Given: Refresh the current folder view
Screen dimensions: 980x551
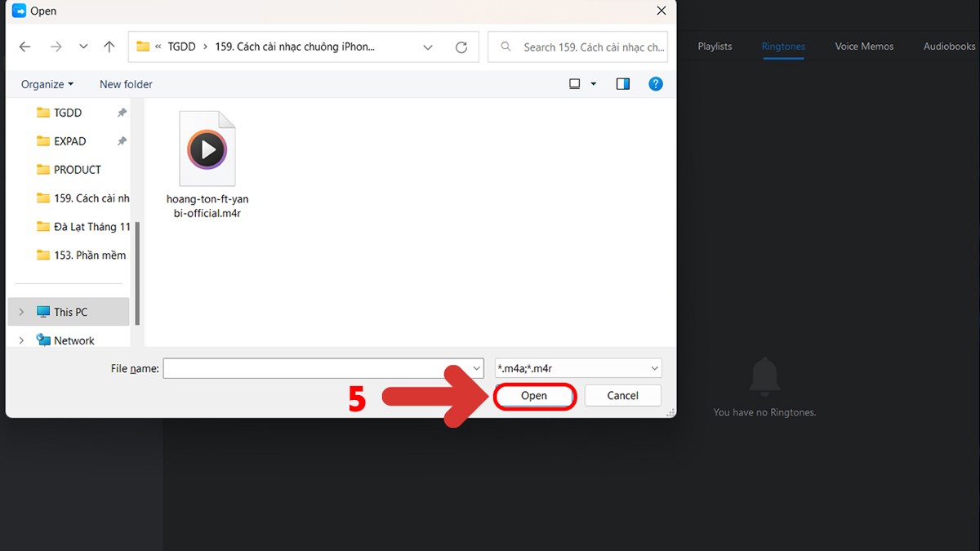Looking at the screenshot, I should [461, 47].
